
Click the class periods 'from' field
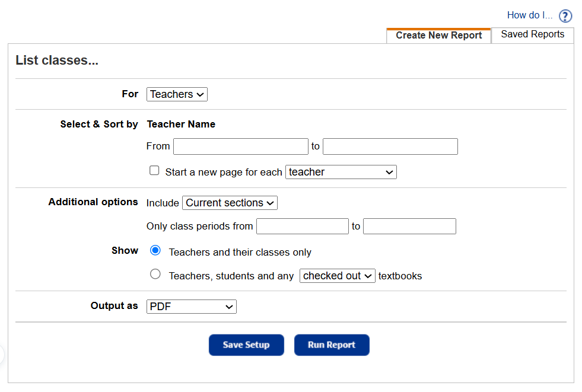(x=303, y=227)
